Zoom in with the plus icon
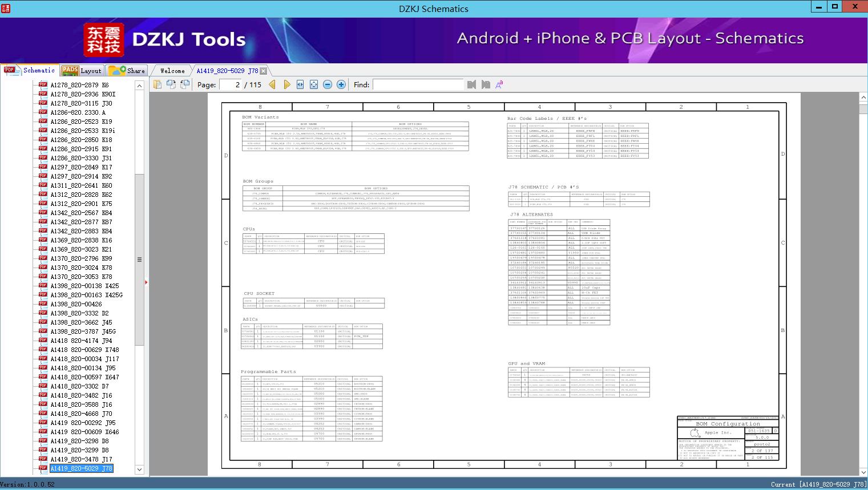 [341, 84]
